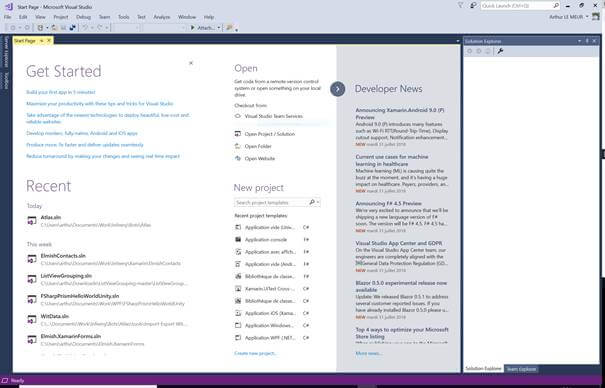Viewport: 605px width, 388px height.
Task: Expand the Arthur LE MEUR account dropdown
Action: (587, 17)
